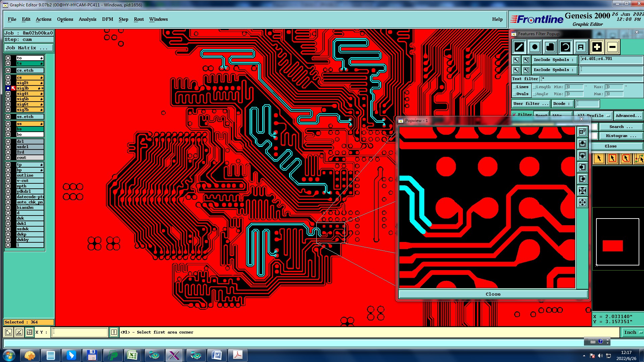Enable the Ovals checkbox
The image size is (644, 362).
click(515, 94)
